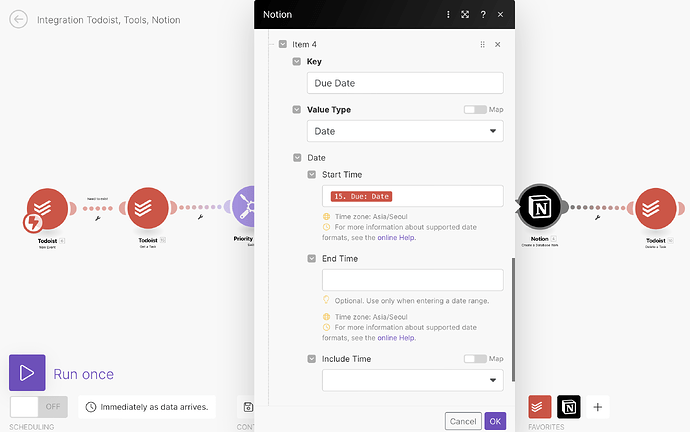Confirm settings with the OK button

pos(495,421)
